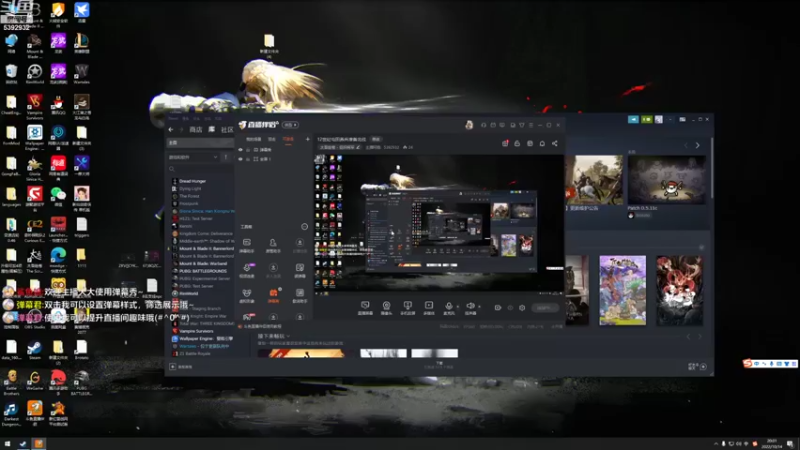Add a new scene with the plus icon
Viewport: 800px width, 450px height.
(x=308, y=139)
